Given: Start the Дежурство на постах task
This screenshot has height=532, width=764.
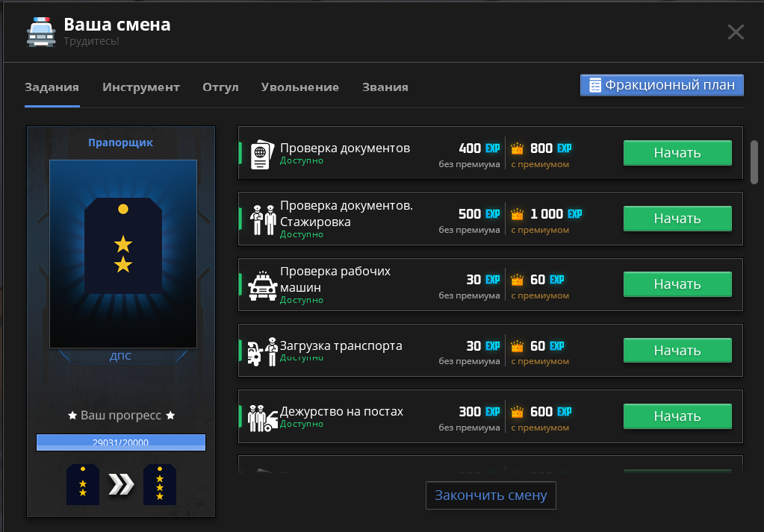Looking at the screenshot, I should 677,416.
